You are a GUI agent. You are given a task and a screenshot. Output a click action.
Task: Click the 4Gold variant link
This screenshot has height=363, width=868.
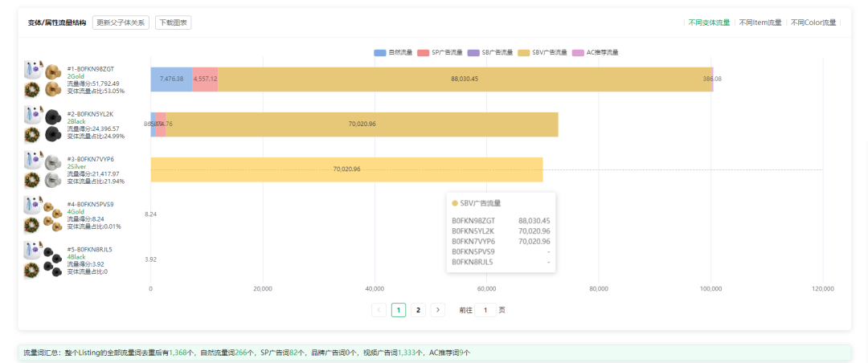coord(76,211)
